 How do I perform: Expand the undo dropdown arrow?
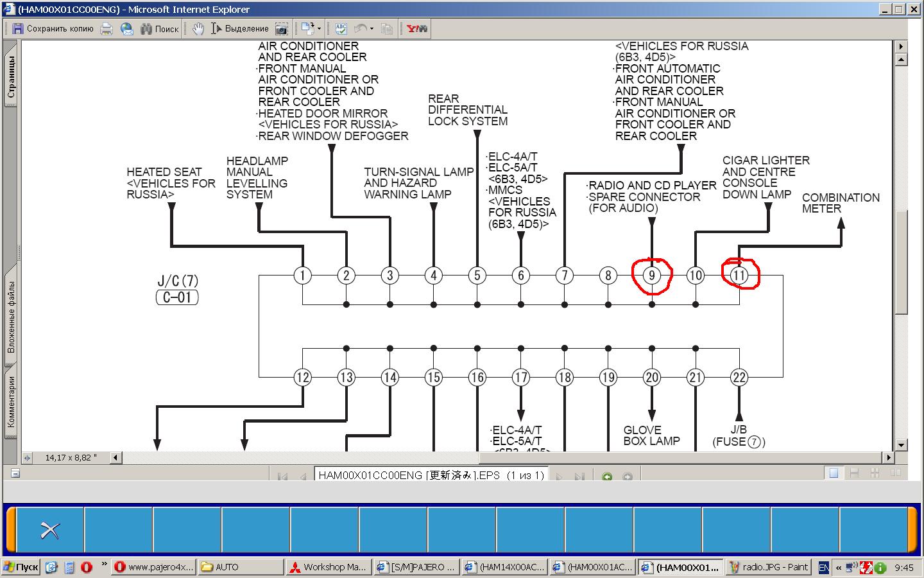click(372, 28)
